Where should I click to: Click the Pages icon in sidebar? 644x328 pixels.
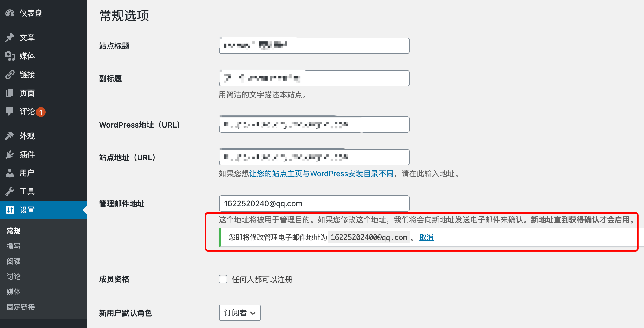click(x=10, y=93)
